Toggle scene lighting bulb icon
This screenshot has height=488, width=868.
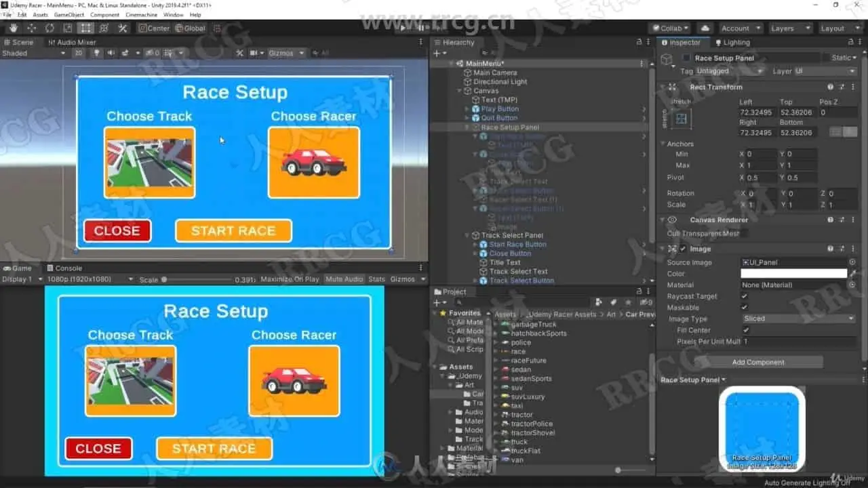click(96, 53)
